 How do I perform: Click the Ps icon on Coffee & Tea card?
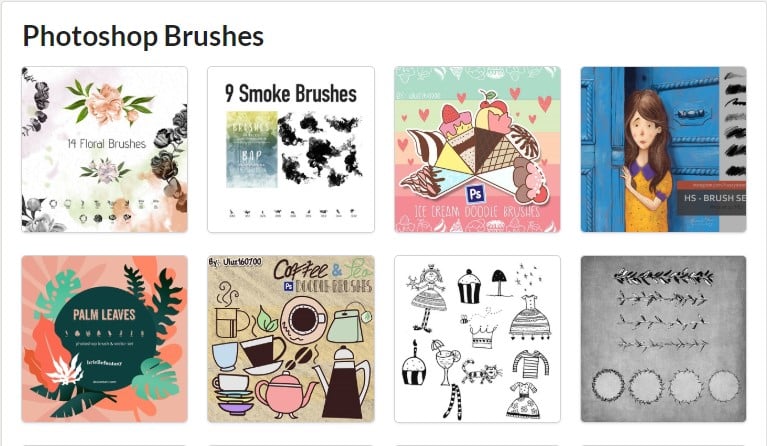[289, 286]
